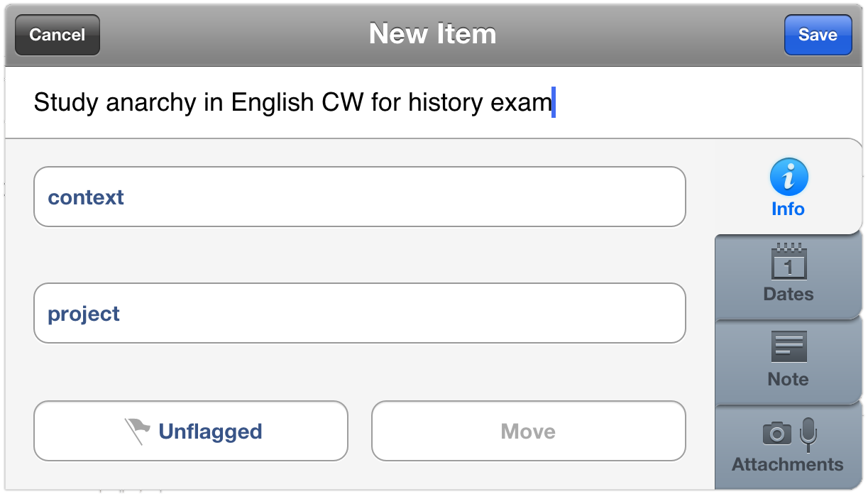Viewport: 868px width, 494px height.
Task: Select the project field
Action: click(x=359, y=313)
